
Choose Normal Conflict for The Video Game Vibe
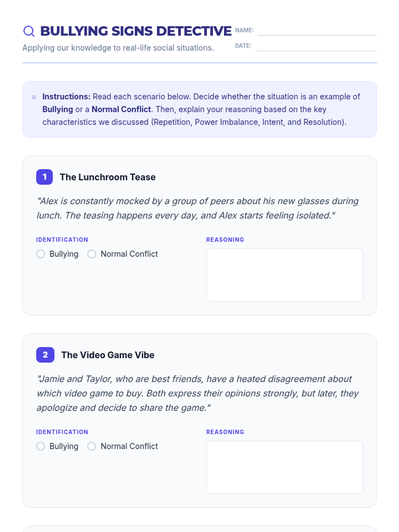tap(92, 446)
